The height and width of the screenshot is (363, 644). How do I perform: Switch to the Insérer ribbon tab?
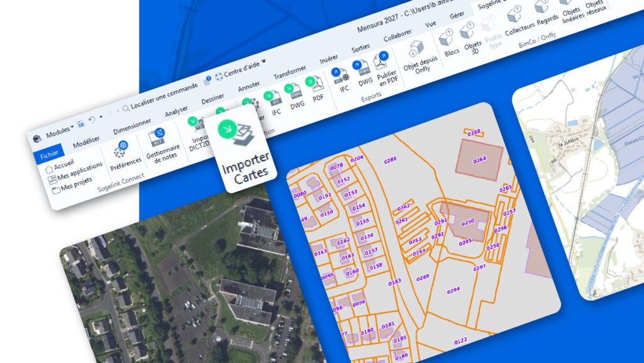point(329,60)
